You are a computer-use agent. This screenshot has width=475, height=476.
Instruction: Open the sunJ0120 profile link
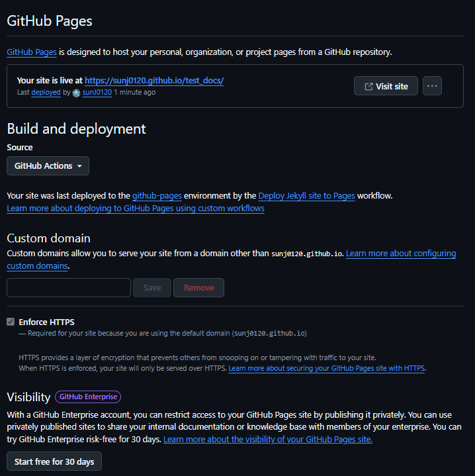point(97,92)
